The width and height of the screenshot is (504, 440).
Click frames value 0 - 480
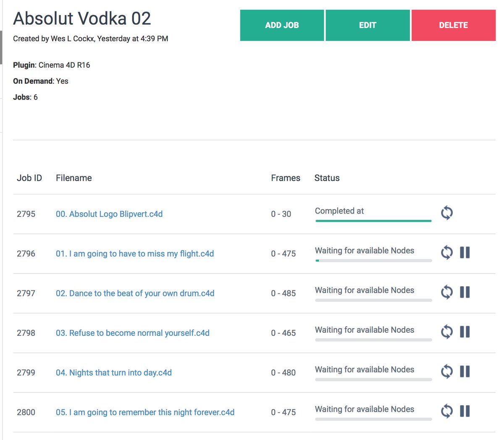(283, 373)
